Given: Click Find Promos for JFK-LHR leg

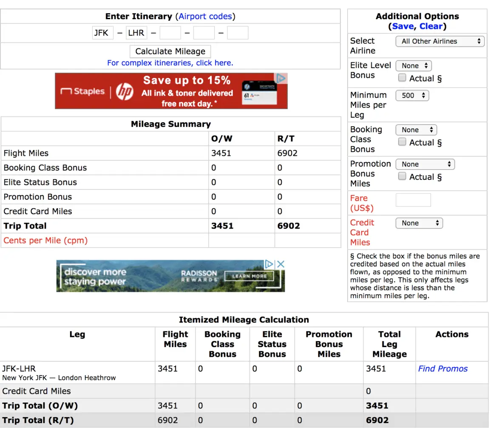Looking at the screenshot, I should 443,368.
